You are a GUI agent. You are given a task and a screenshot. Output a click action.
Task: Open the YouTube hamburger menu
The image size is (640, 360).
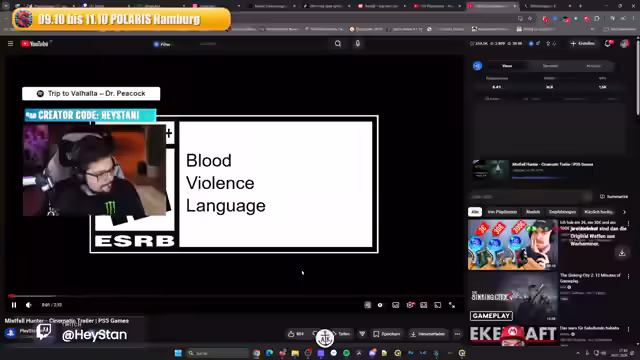11,44
